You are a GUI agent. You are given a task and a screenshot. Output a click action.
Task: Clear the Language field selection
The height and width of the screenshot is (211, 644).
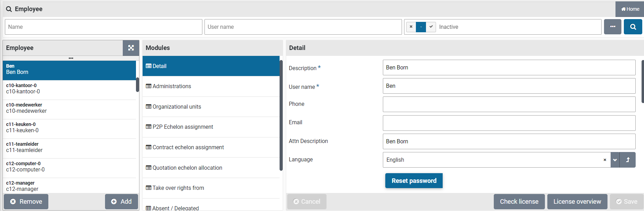tap(605, 160)
